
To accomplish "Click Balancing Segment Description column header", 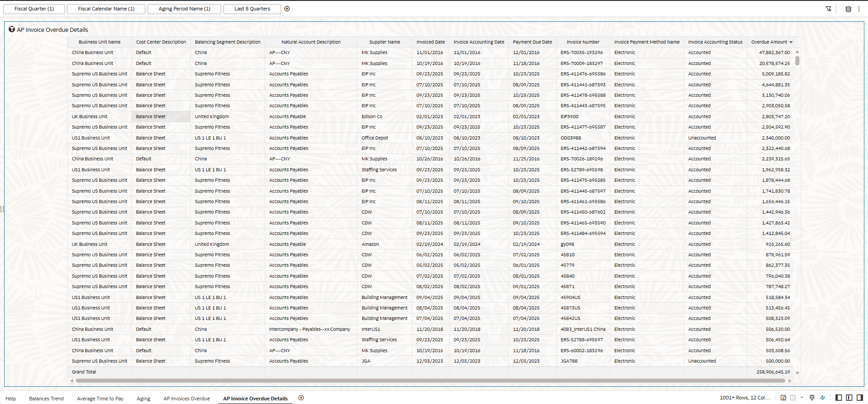I will click(x=228, y=42).
